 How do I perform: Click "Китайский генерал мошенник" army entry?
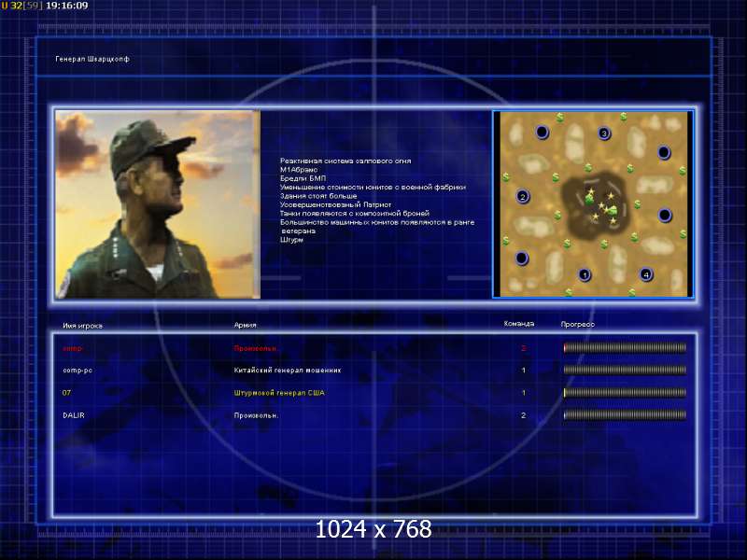coord(288,370)
